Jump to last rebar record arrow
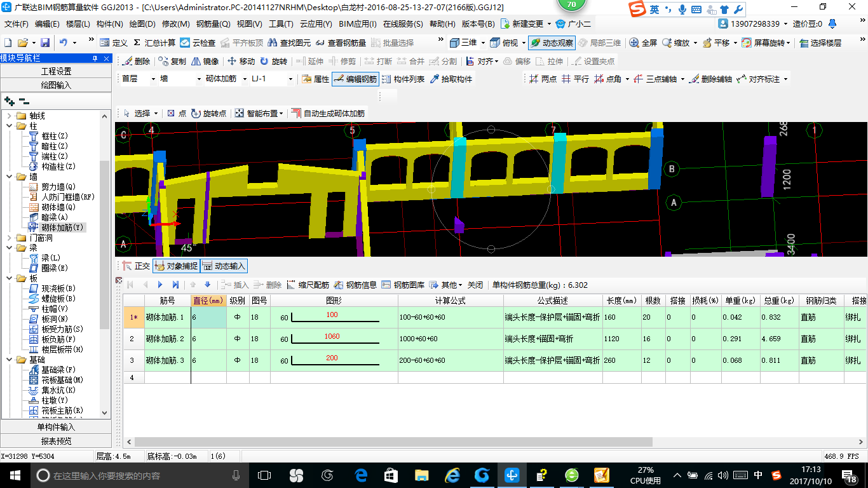 click(175, 285)
